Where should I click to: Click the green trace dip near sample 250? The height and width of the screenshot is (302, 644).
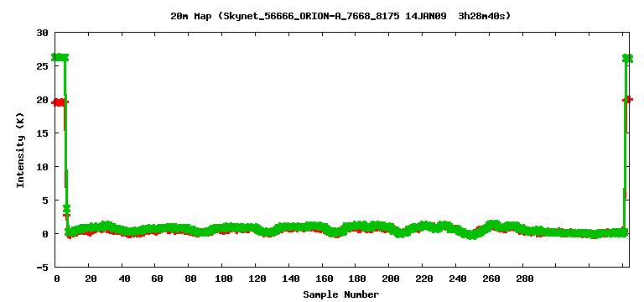click(x=472, y=236)
